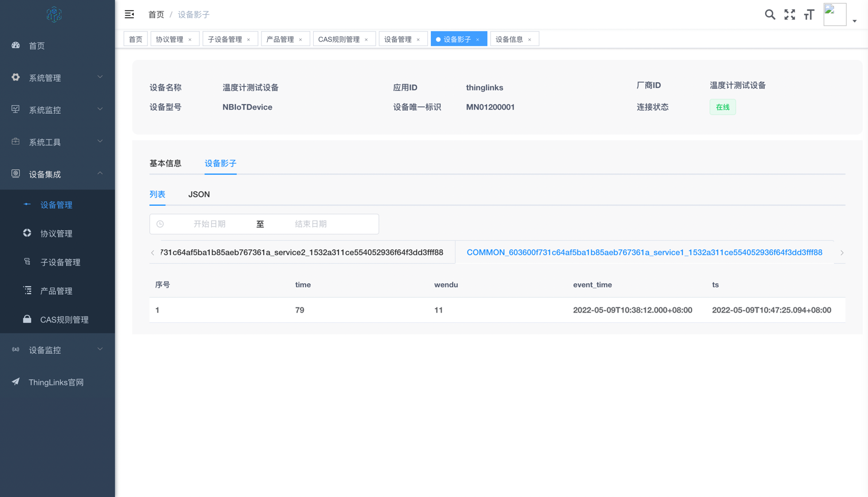
Task: Open the search magnifier icon
Action: (x=770, y=15)
